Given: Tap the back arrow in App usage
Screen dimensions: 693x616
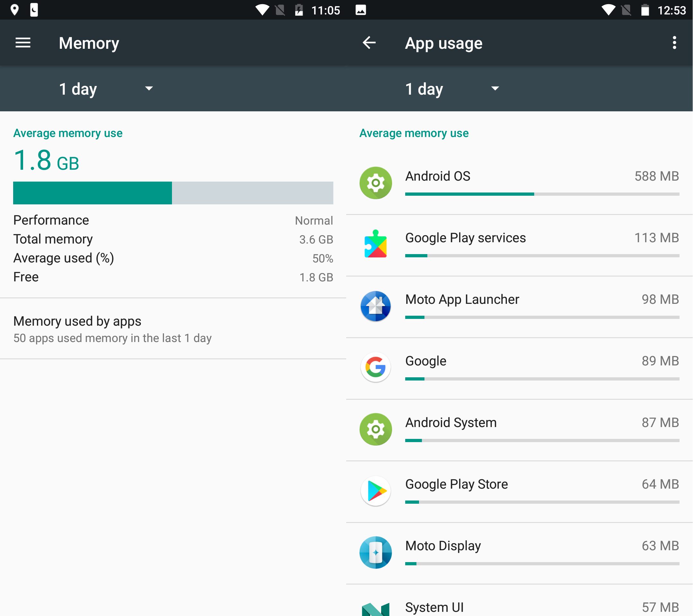Looking at the screenshot, I should pyautogui.click(x=369, y=43).
